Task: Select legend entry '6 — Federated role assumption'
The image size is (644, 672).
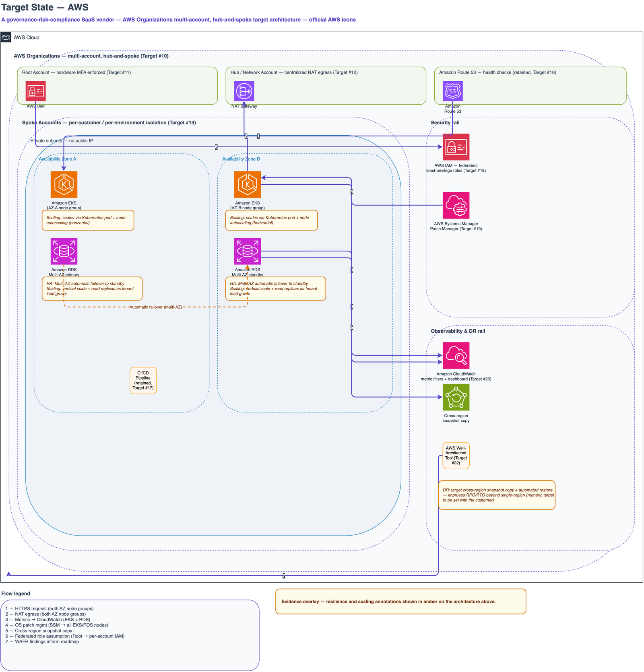Action: pos(65,637)
